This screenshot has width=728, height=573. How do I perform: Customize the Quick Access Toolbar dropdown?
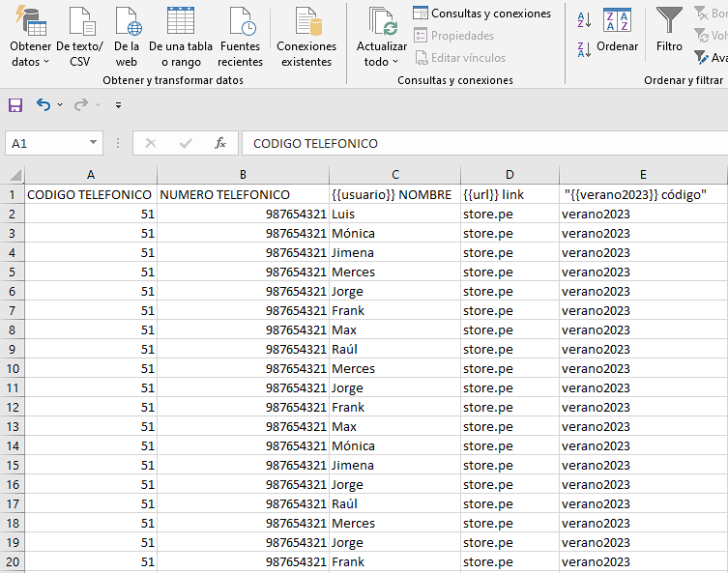coord(118,104)
